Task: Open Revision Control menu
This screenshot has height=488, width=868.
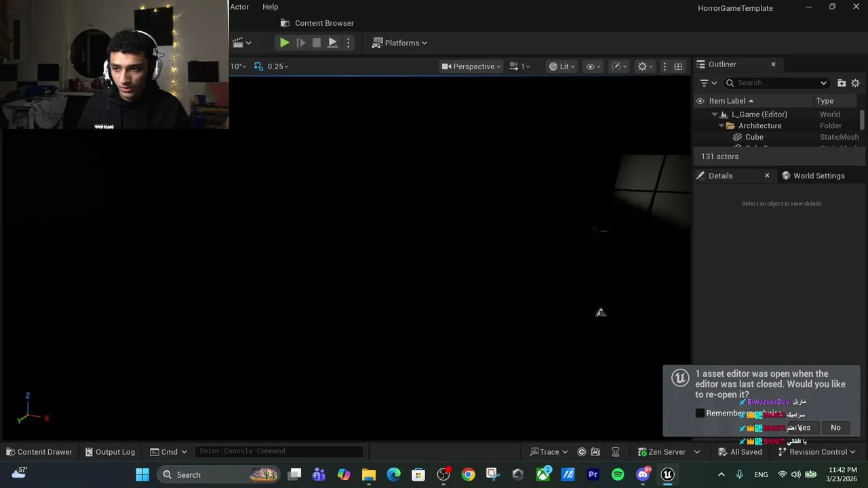Action: point(816,452)
